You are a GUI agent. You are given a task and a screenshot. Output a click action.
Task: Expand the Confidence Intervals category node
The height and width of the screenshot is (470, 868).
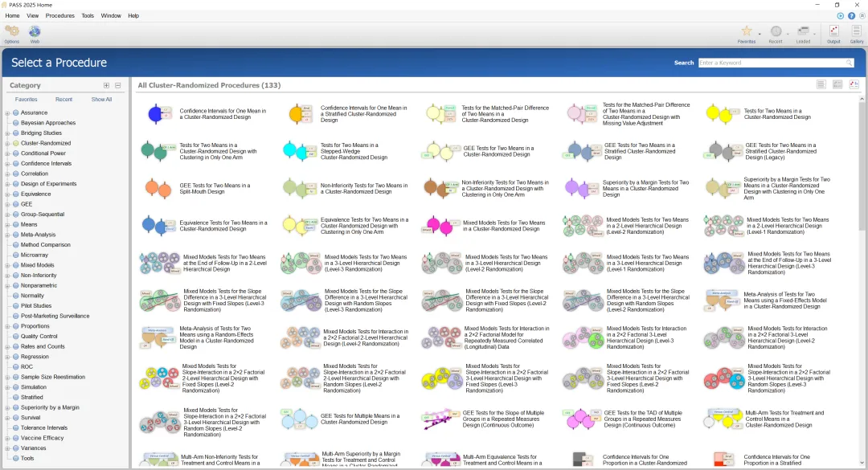(8, 164)
